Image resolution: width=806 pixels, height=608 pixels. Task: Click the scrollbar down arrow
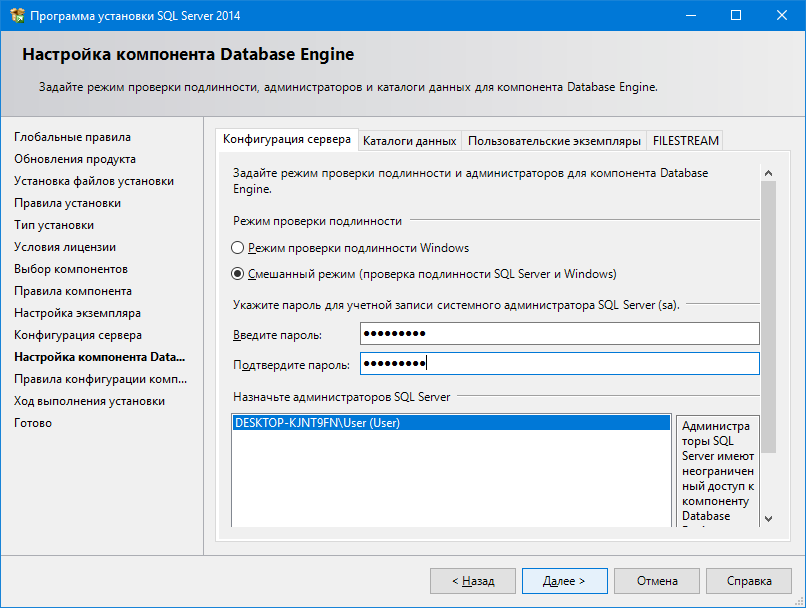pos(768,518)
